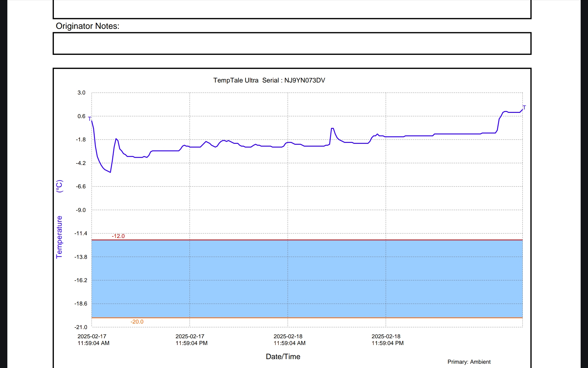This screenshot has width=588, height=368.
Task: Click the Date/Time axis title
Action: click(283, 357)
